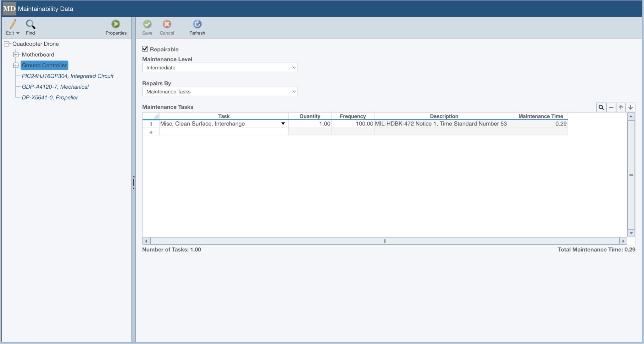
Task: Select the PIC24HJ16GP304 Integrated Circuit item
Action: click(67, 76)
